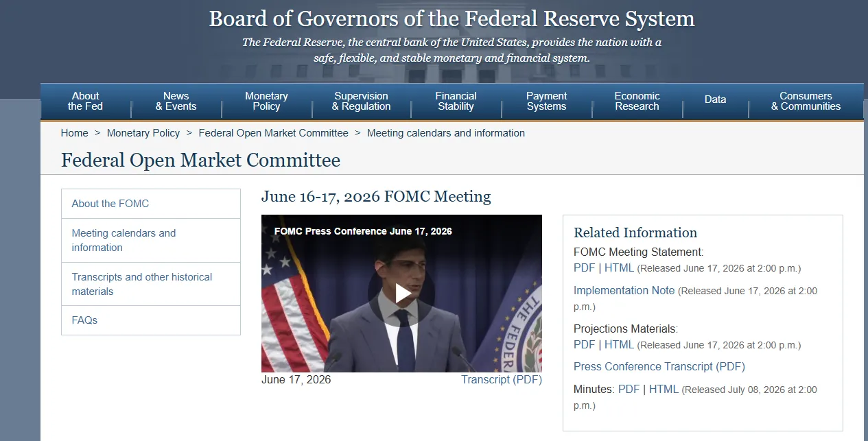This screenshot has width=868, height=441.
Task: Click Federal Open Market Committee breadcrumb link
Action: [x=273, y=133]
